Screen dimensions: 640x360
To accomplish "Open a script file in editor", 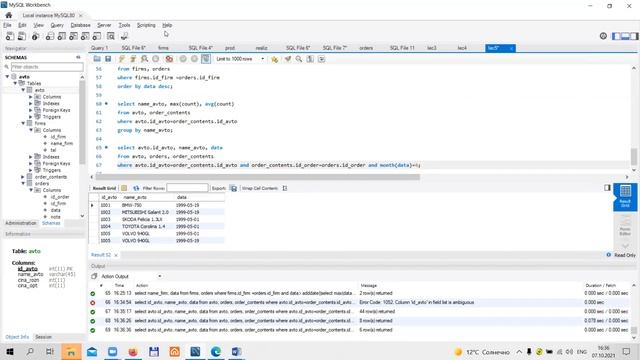I will point(97,59).
